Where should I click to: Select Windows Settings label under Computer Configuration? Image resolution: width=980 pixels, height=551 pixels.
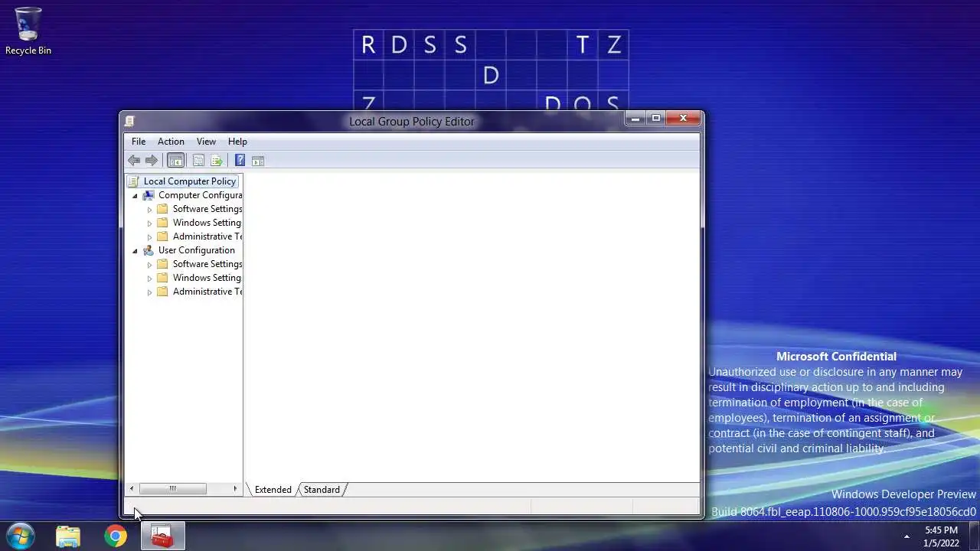coord(207,223)
